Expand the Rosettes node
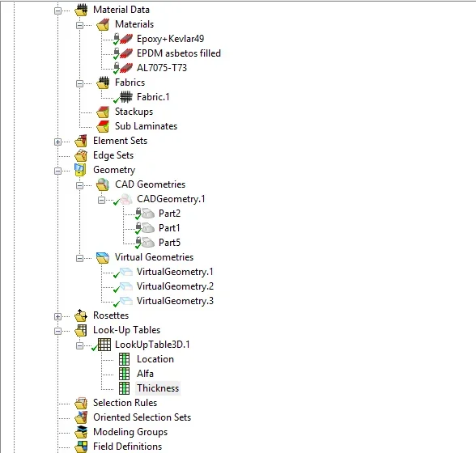This screenshot has height=453, width=476. (x=57, y=317)
